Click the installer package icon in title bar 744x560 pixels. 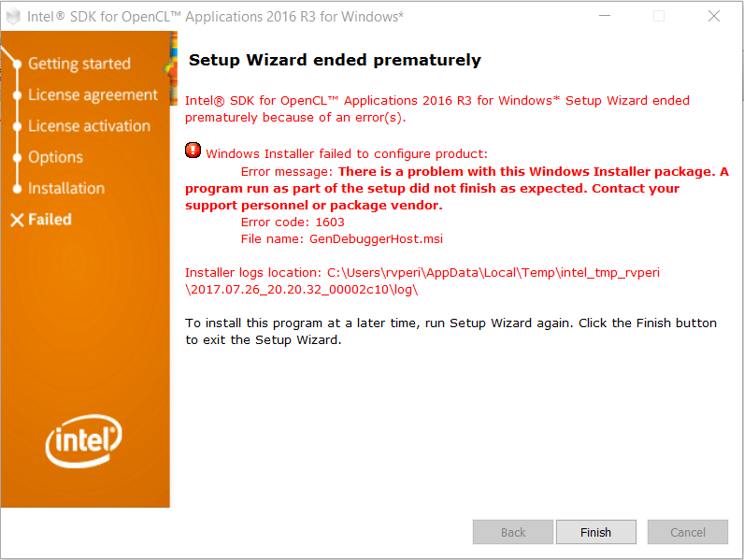[x=13, y=17]
